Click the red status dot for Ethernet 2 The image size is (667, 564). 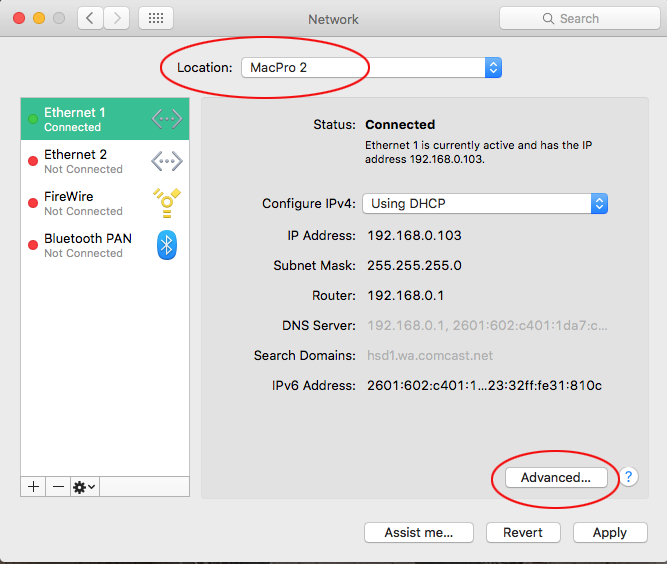click(x=33, y=161)
